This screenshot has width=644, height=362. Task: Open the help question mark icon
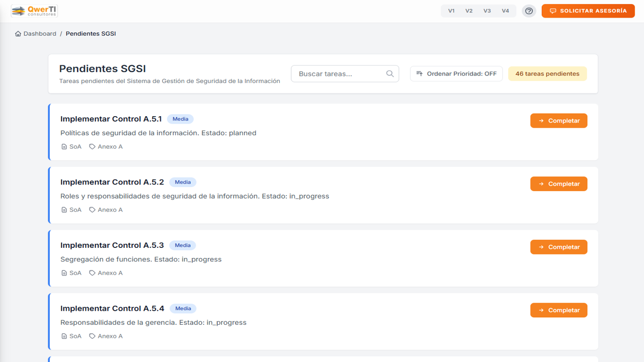(529, 11)
